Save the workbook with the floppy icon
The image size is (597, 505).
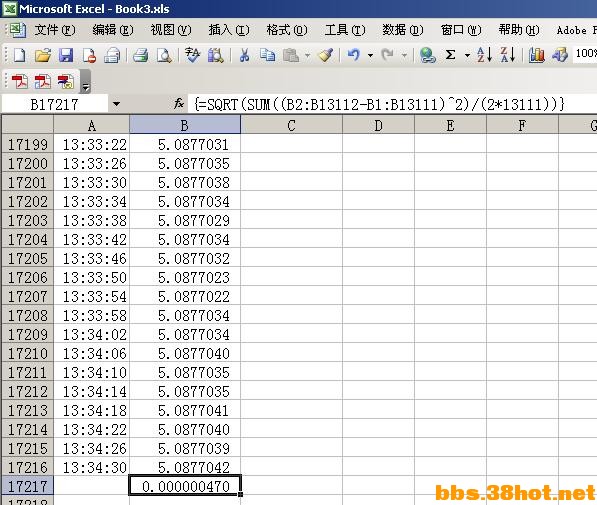click(x=66, y=55)
